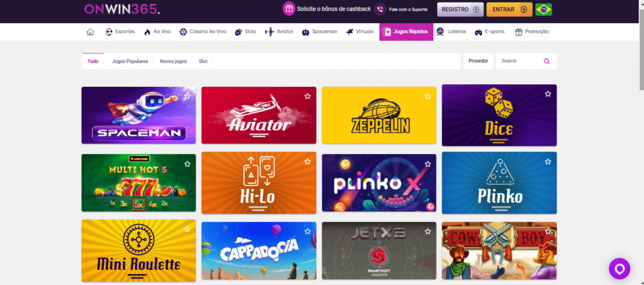Viewport: 644px width, 285px height.
Task: Favorite Dice with its star
Action: point(548,94)
